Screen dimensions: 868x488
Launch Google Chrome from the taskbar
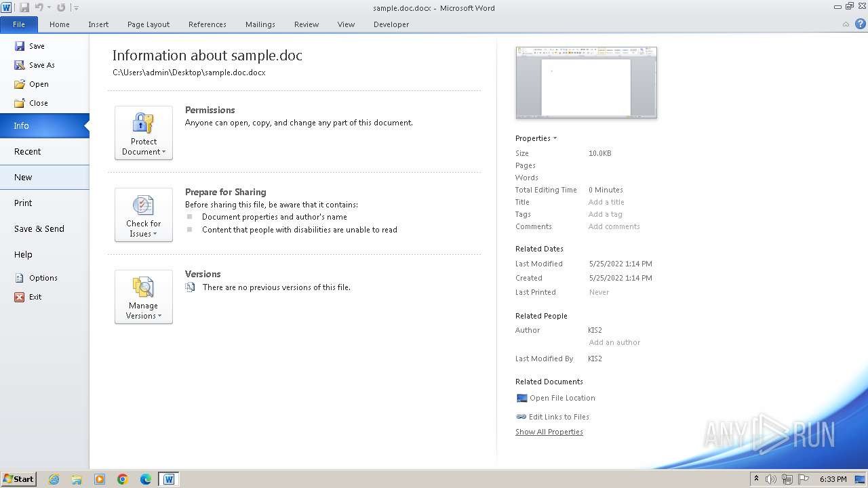pyautogui.click(x=123, y=479)
